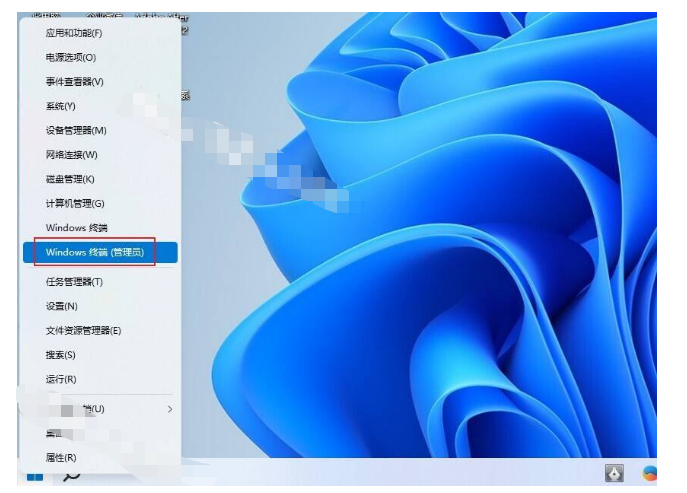Open the 运行(R) dialog entry
The height and width of the screenshot is (493, 687).
(61, 379)
